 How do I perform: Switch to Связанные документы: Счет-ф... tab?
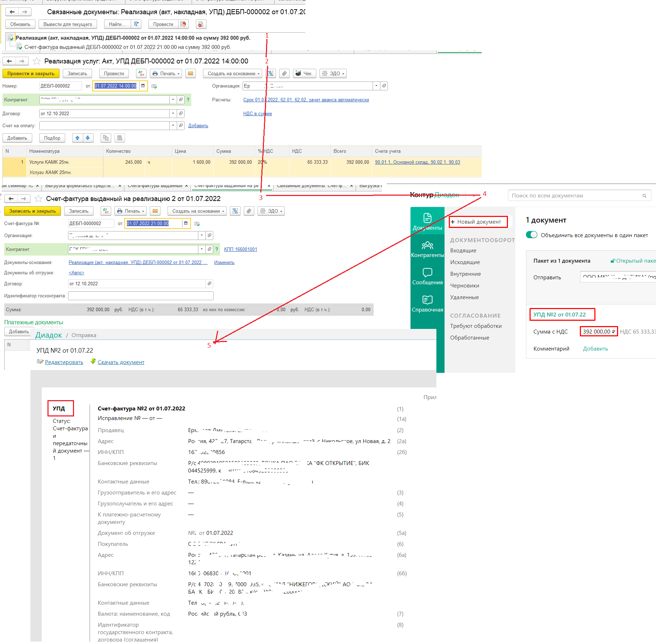pyautogui.click(x=311, y=186)
